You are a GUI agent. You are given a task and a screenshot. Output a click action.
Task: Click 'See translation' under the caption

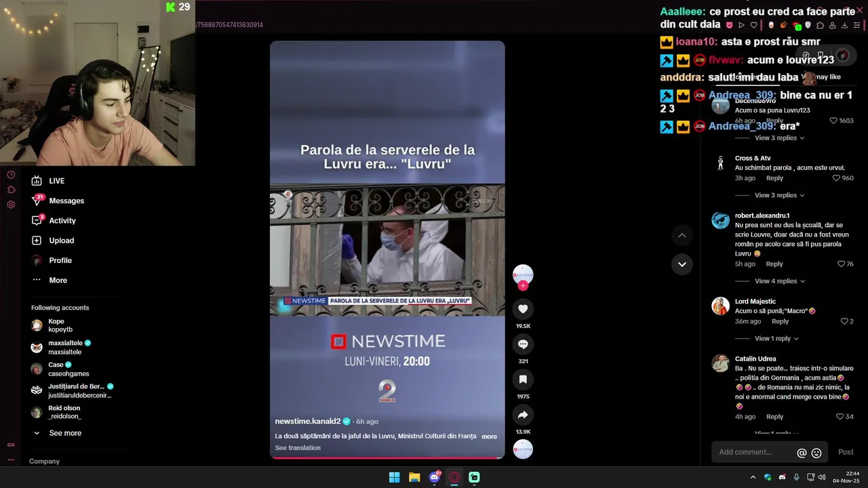click(x=298, y=448)
